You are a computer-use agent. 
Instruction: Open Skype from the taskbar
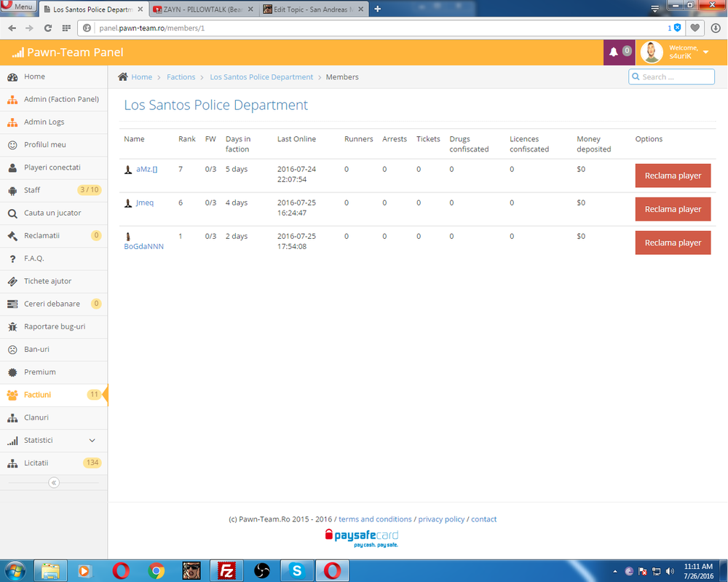pos(297,571)
